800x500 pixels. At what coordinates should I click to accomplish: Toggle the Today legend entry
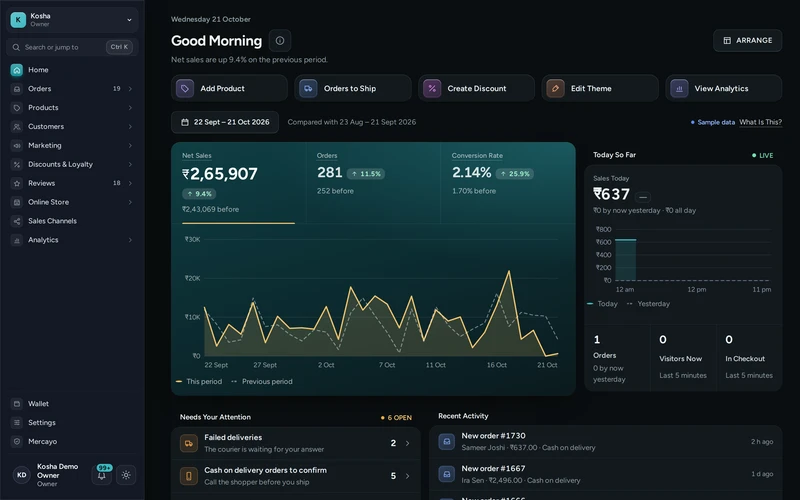[x=603, y=304]
